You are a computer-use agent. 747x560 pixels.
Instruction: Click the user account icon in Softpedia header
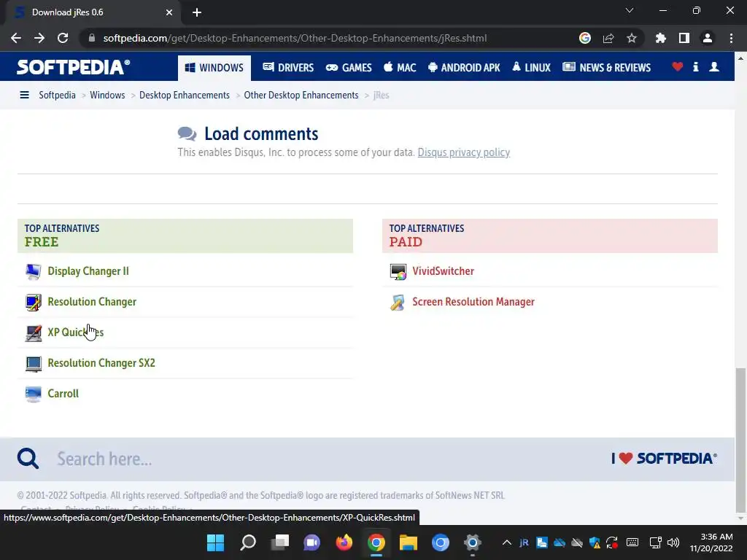(x=713, y=67)
